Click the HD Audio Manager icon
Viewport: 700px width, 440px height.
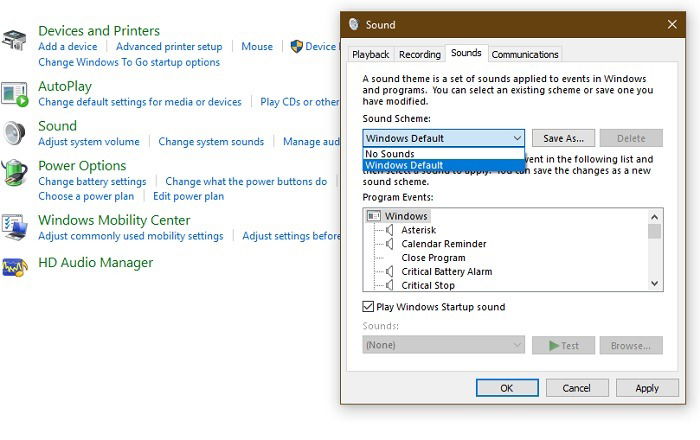[15, 267]
